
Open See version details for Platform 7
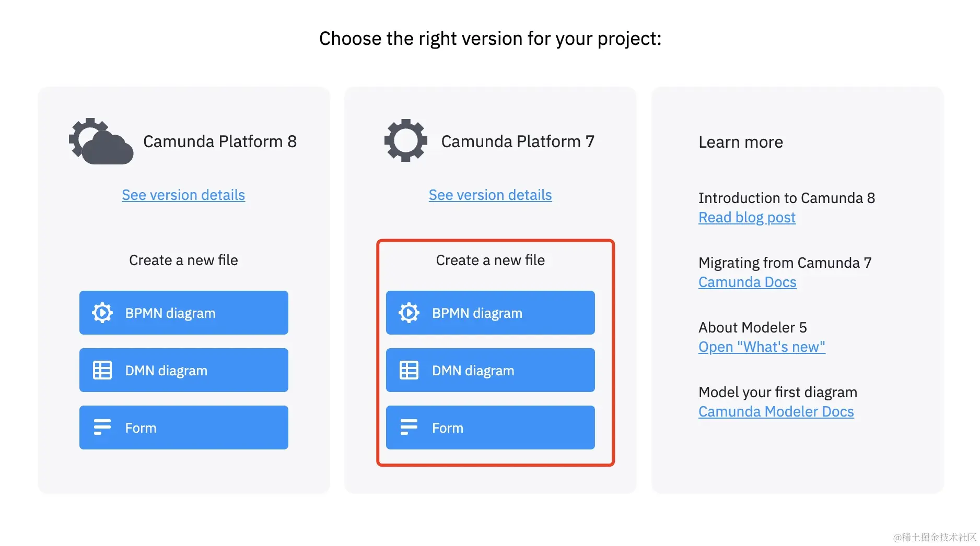click(491, 195)
